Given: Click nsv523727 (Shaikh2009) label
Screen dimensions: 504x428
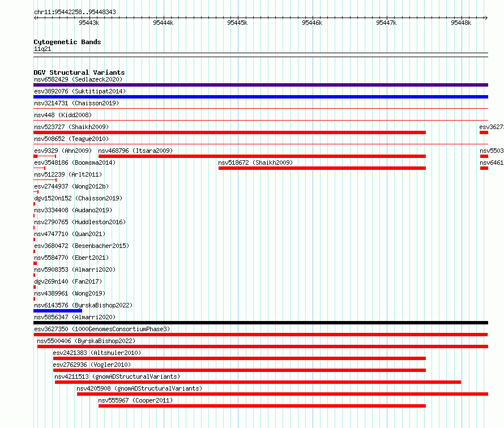Looking at the screenshot, I should coord(71,127).
